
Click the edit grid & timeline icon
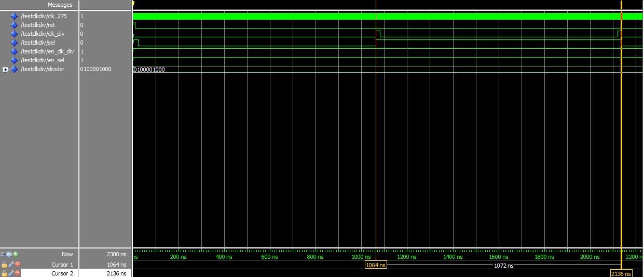click(x=9, y=254)
